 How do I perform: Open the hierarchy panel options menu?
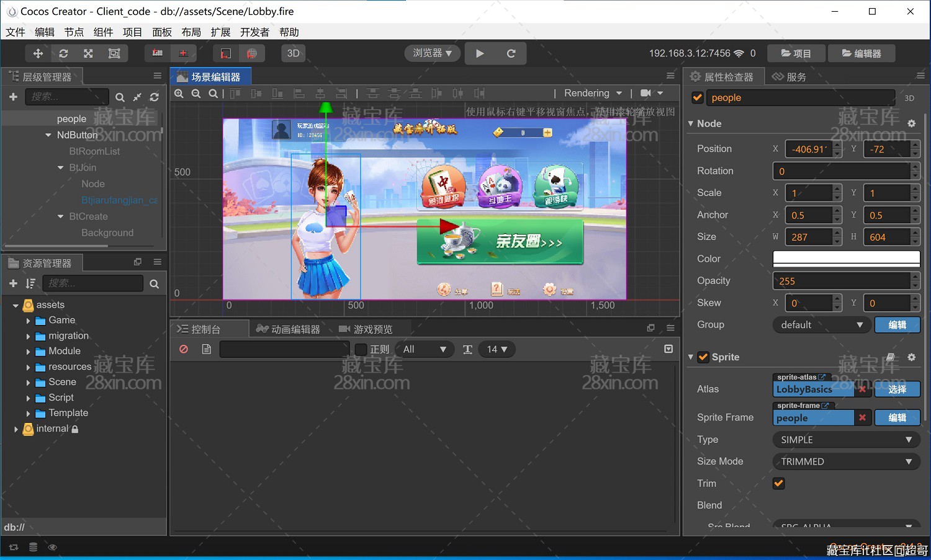pyautogui.click(x=158, y=76)
